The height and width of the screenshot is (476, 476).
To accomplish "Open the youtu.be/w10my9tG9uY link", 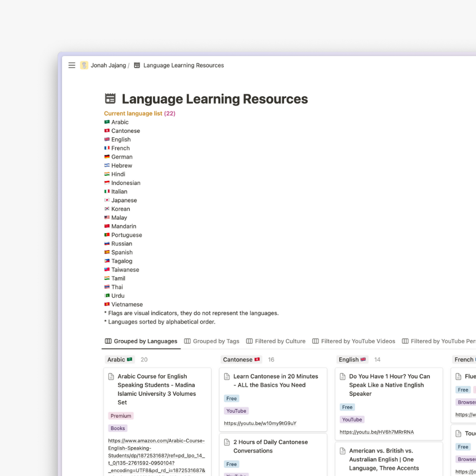I will (x=260, y=423).
